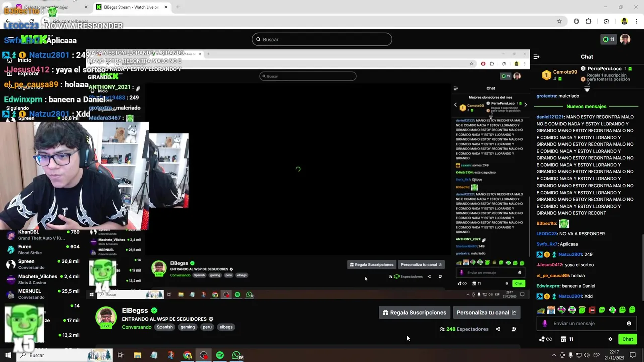Focus the Enviar un mensaje field
The height and width of the screenshot is (362, 644).
587,324
